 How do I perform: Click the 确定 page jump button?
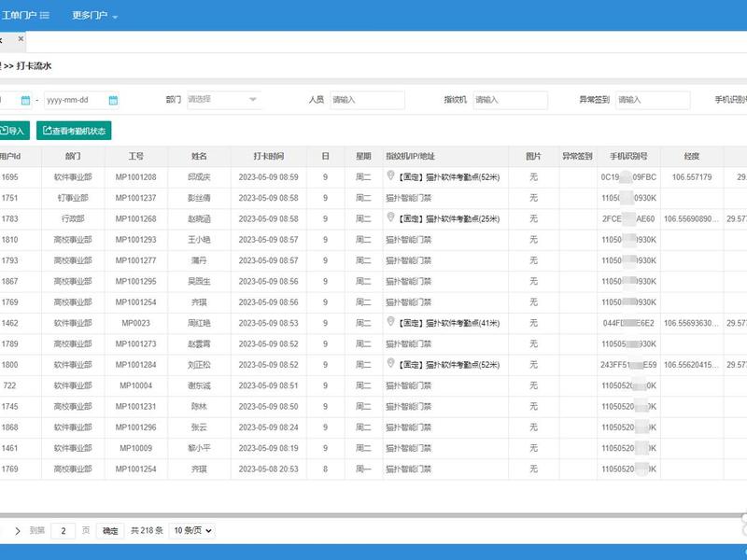pos(110,530)
